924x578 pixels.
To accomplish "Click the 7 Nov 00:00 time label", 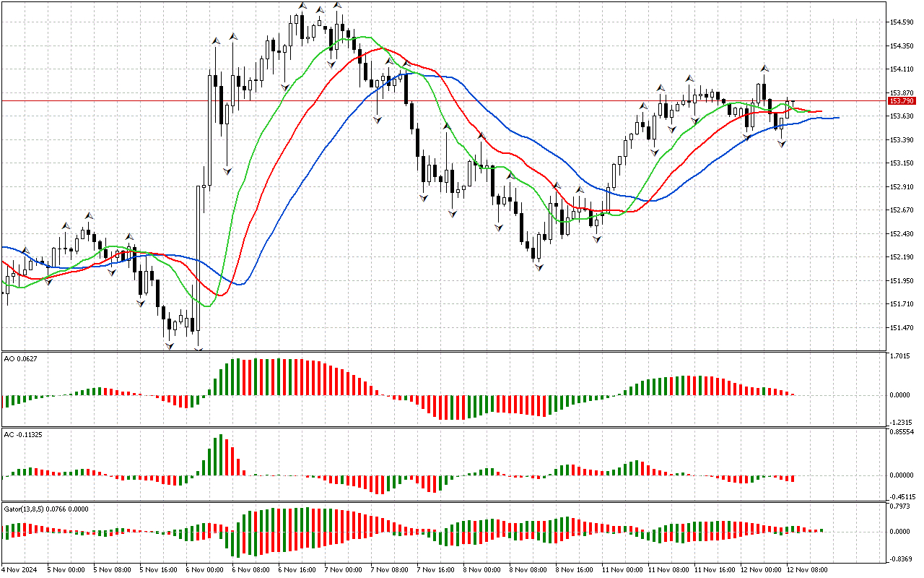I will (345, 569).
